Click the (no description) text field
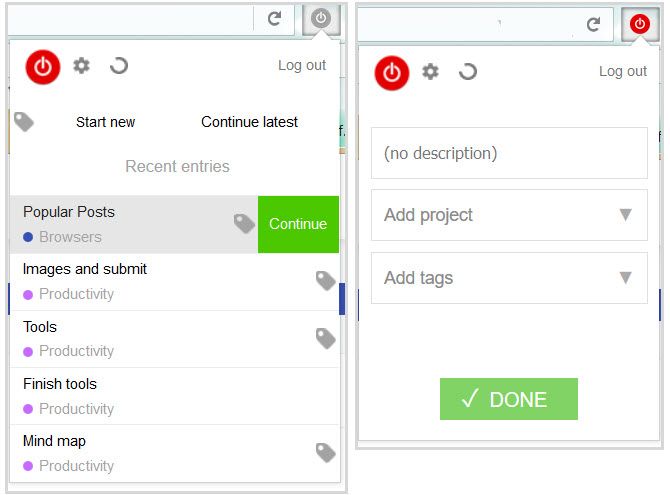Screen dimensions: 670x495 click(x=509, y=153)
